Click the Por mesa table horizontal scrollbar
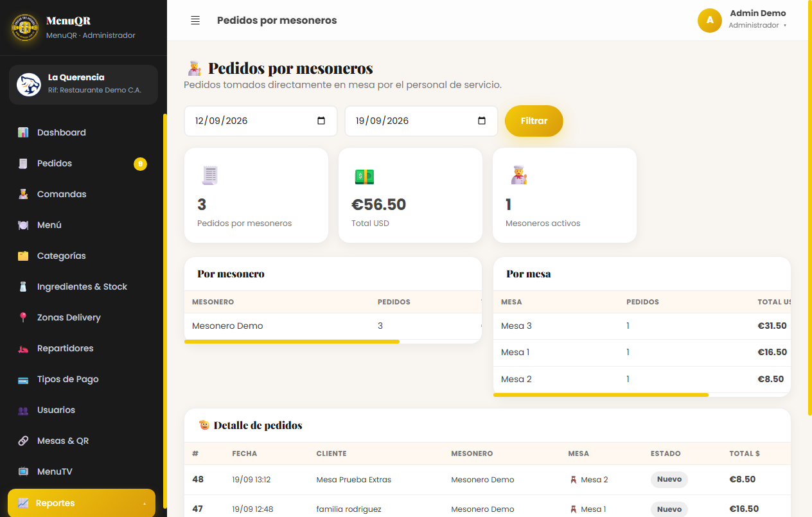Viewport: 812px width, 517px height. tap(601, 395)
